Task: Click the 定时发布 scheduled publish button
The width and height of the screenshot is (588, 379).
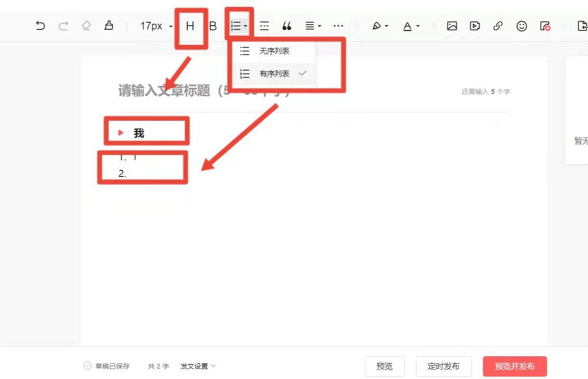Action: pos(444,366)
